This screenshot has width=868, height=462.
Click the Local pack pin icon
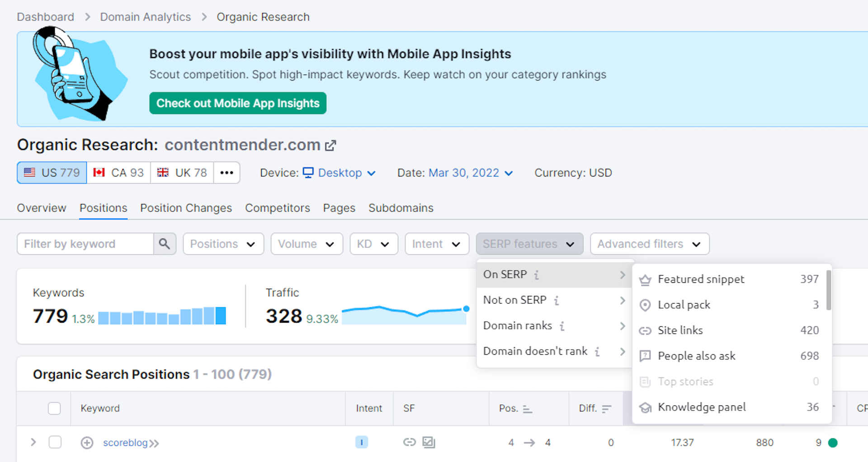[x=645, y=305]
